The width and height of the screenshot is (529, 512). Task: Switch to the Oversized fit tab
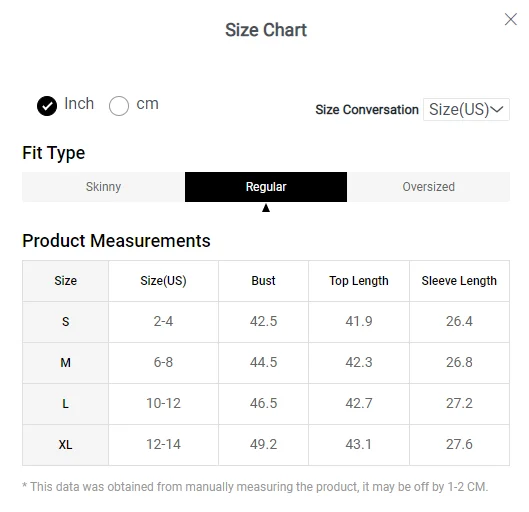point(428,187)
